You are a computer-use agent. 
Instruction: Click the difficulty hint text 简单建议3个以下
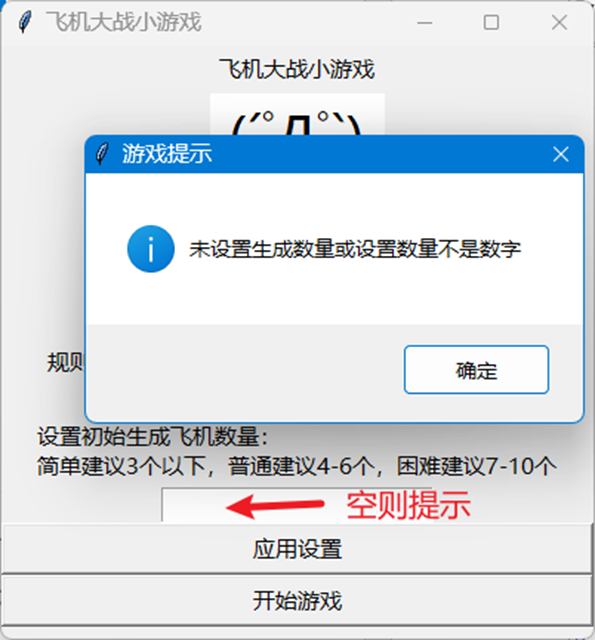coord(122,466)
